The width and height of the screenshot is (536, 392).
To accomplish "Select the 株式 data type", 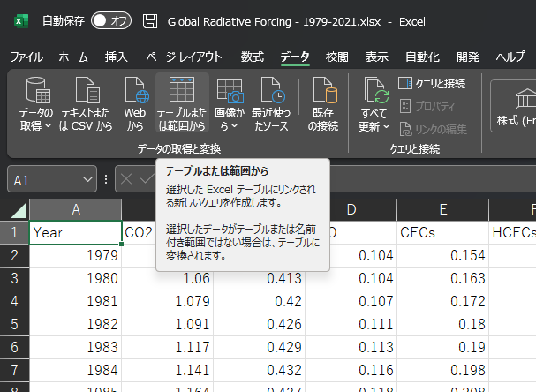I will click(x=515, y=106).
